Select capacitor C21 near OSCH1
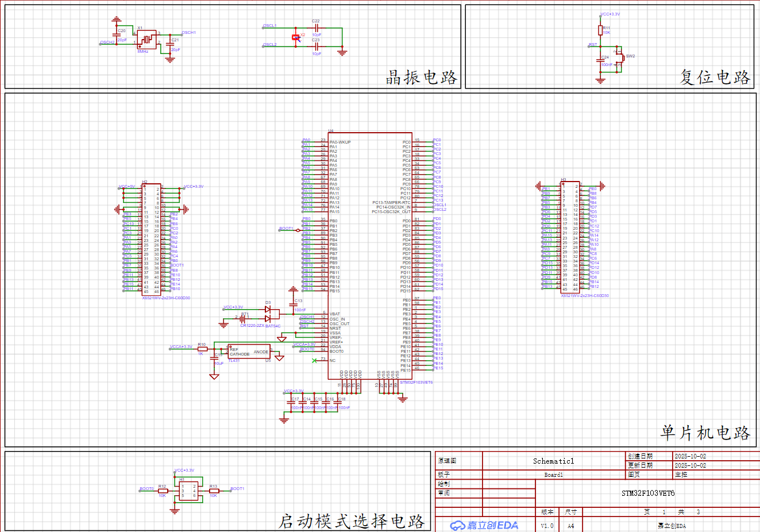Image resolution: width=760 pixels, height=532 pixels. click(169, 44)
